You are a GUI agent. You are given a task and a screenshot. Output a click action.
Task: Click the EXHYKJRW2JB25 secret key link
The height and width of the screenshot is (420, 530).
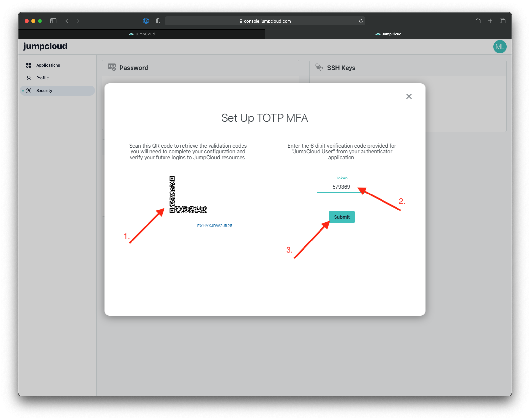coord(215,226)
